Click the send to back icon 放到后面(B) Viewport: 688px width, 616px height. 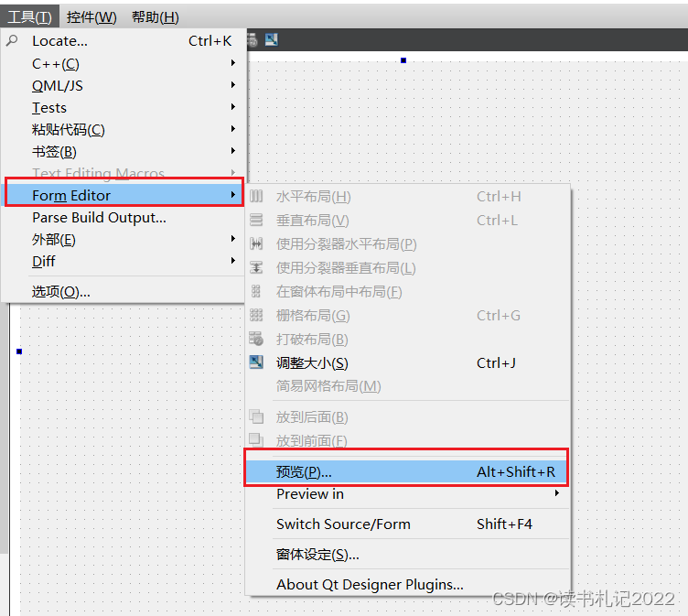tap(256, 416)
